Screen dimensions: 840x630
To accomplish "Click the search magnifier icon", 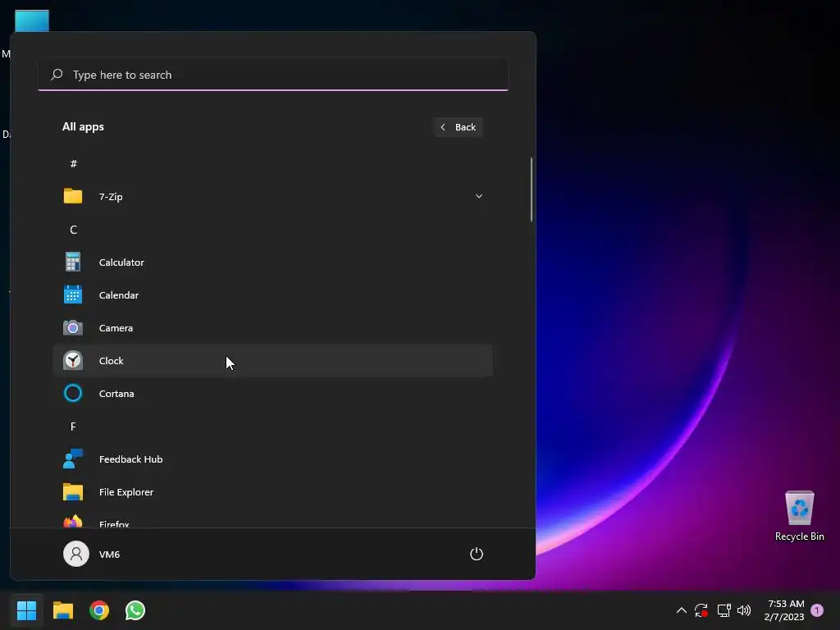I will pos(57,75).
